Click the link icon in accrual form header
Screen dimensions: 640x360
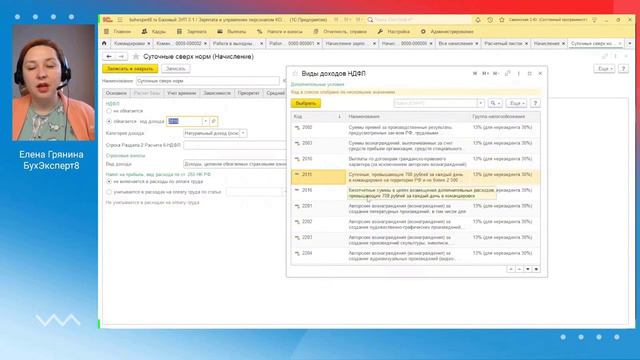pos(604,56)
